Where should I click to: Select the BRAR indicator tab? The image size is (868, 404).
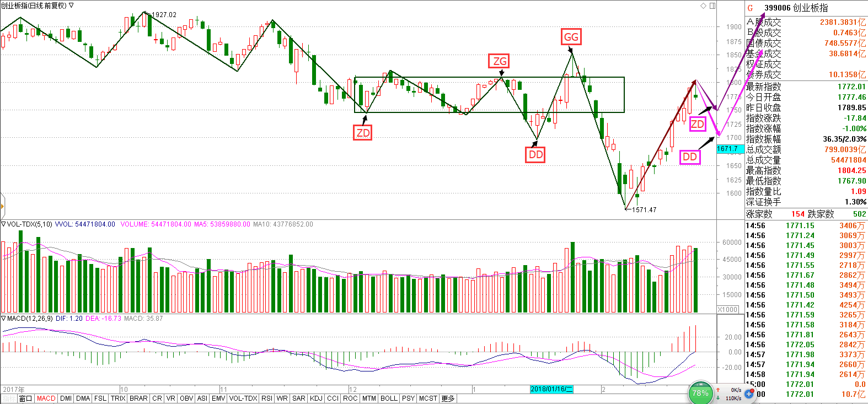[x=138, y=398]
